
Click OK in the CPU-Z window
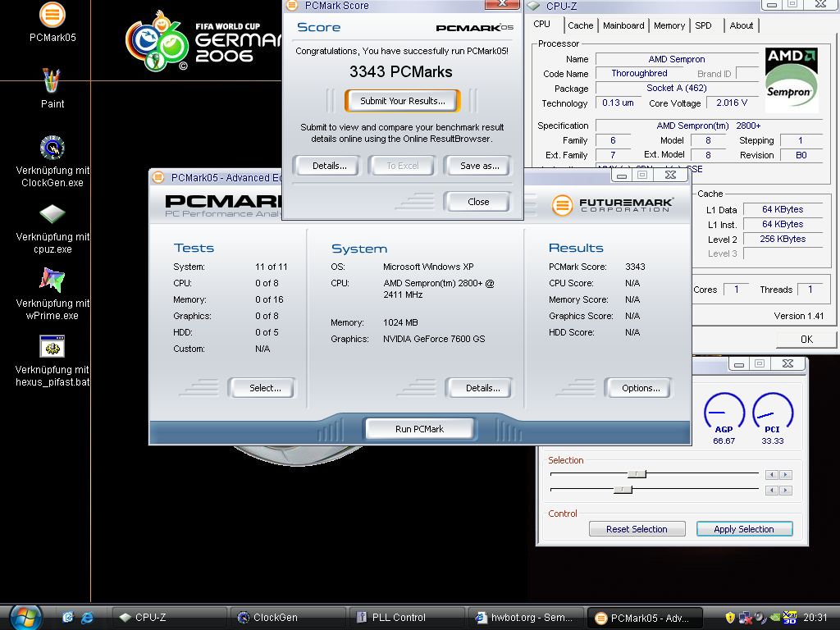pyautogui.click(x=807, y=339)
